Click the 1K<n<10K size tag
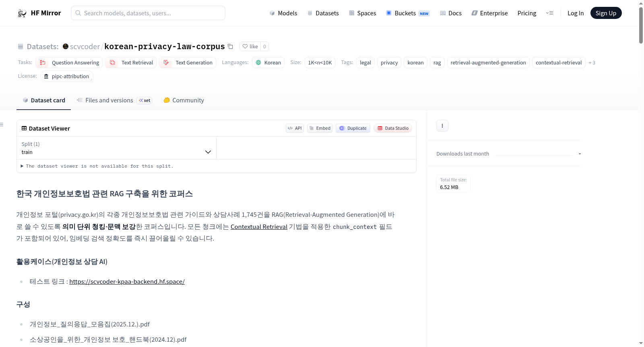This screenshot has width=644, height=347. pos(320,62)
